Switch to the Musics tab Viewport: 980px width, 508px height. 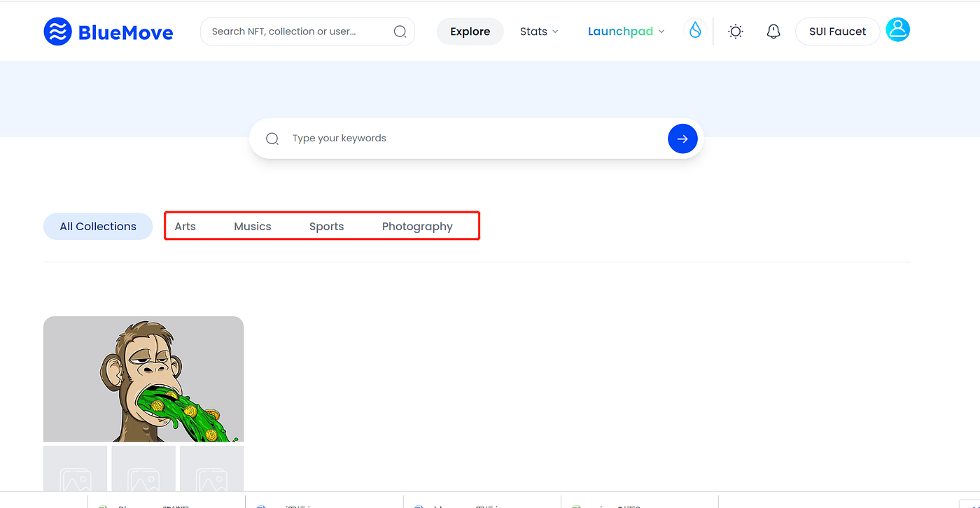coord(253,226)
